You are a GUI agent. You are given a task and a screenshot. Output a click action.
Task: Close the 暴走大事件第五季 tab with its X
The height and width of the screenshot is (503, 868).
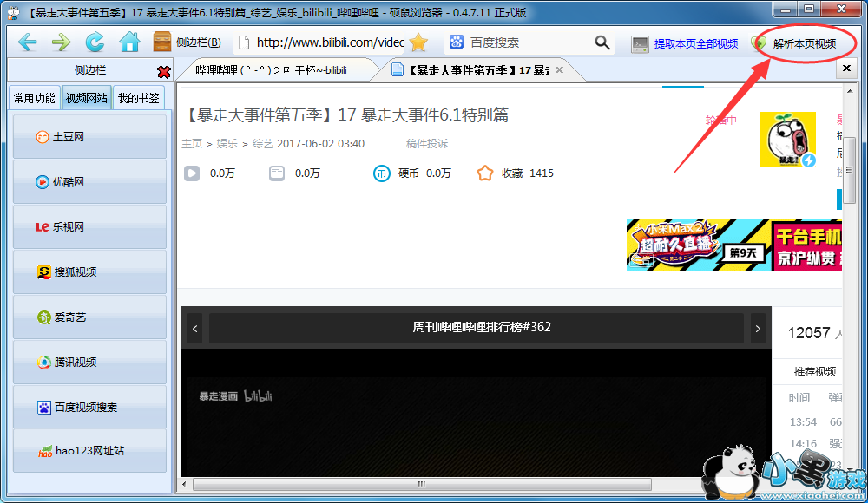coord(560,69)
